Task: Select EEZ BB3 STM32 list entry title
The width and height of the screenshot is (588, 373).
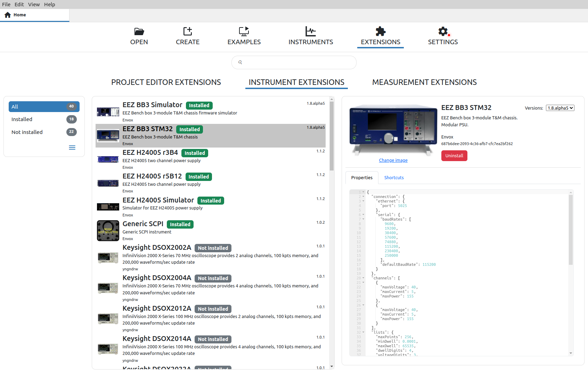Action: point(147,129)
